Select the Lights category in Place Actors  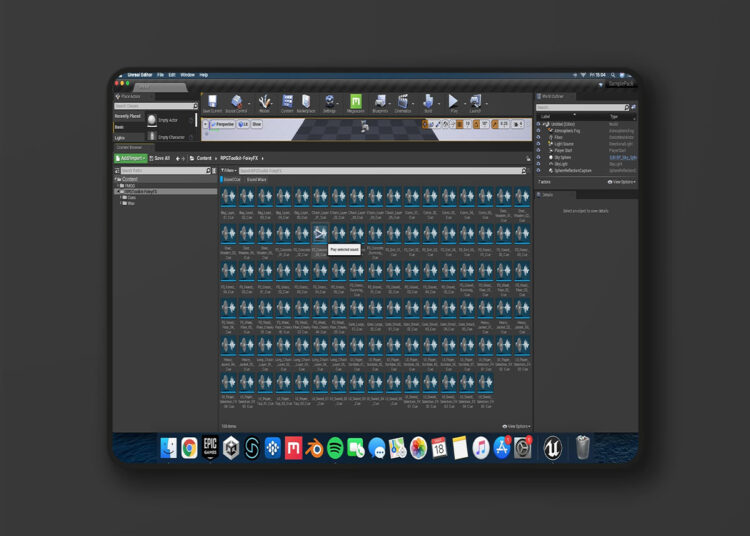119,138
